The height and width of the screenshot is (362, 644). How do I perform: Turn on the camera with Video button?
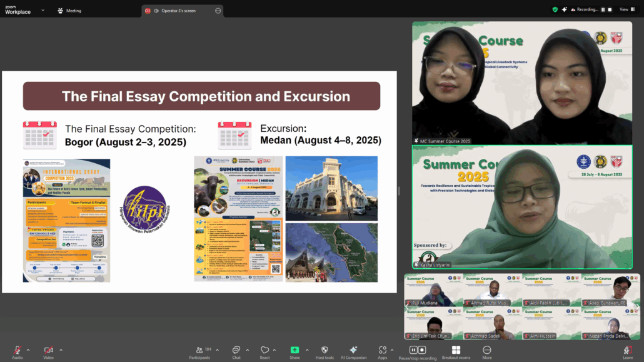coord(48,350)
